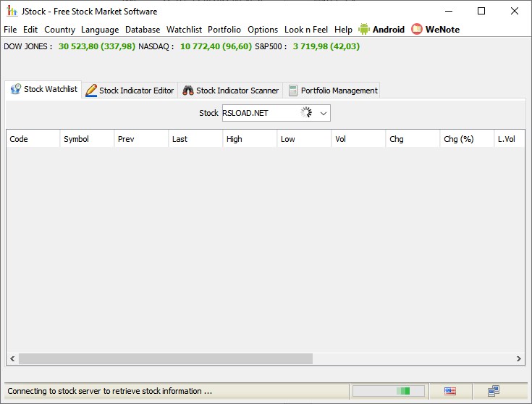The width and height of the screenshot is (532, 404).
Task: Sort by the Prev column header
Action: (x=141, y=139)
